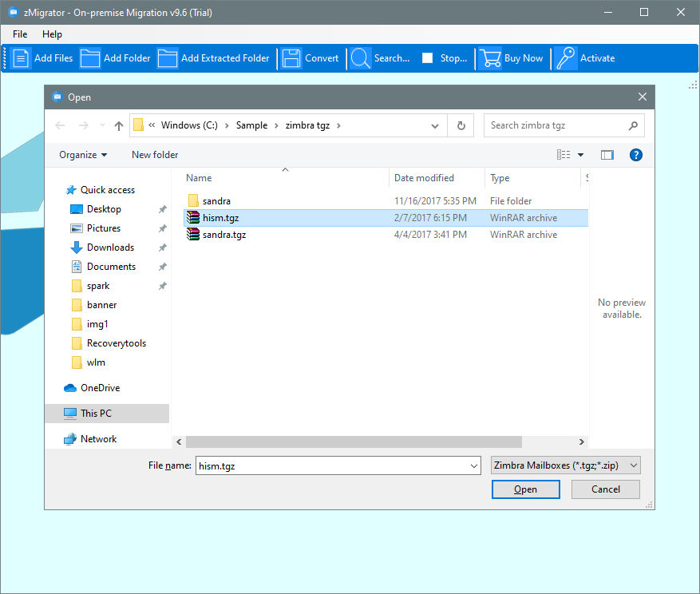Click the Stop square icon

[x=427, y=58]
